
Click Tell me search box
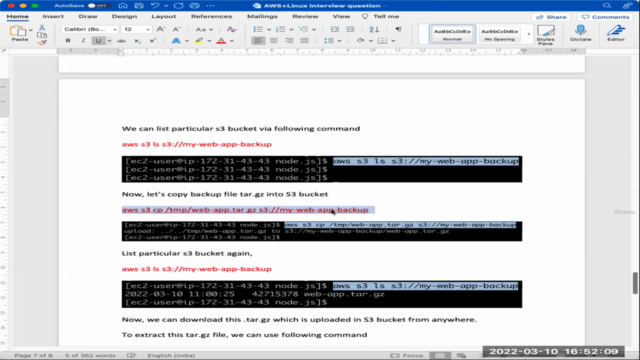tap(381, 16)
